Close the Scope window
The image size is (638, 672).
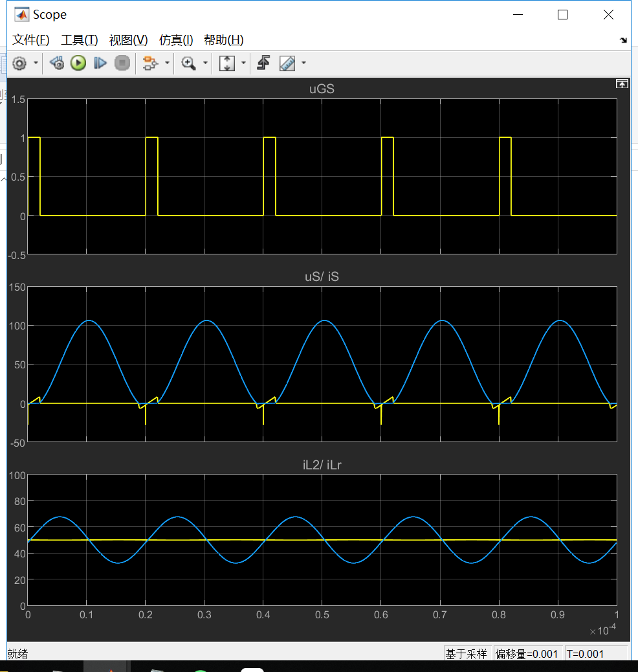tap(608, 15)
